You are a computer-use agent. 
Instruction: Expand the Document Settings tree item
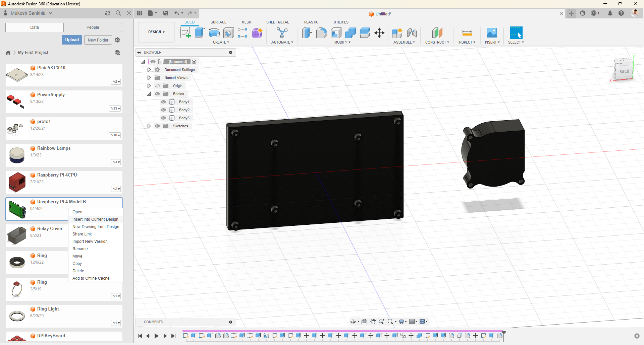(149, 70)
